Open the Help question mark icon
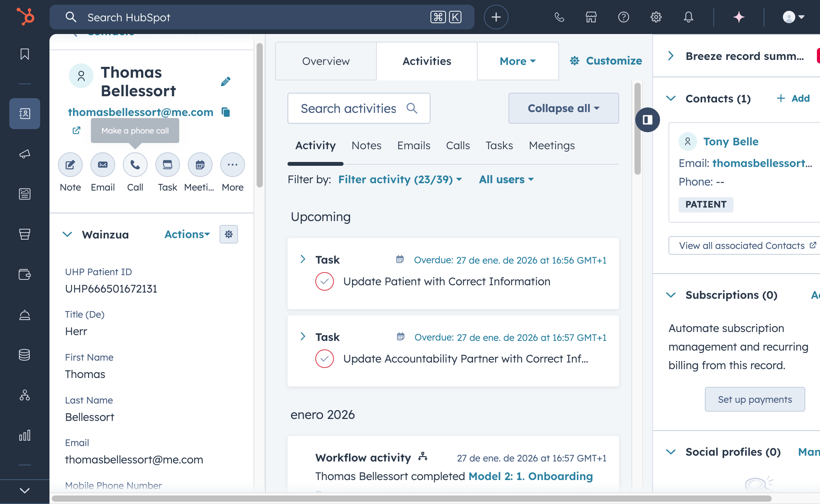Viewport: 820px width, 504px height. [x=624, y=17]
